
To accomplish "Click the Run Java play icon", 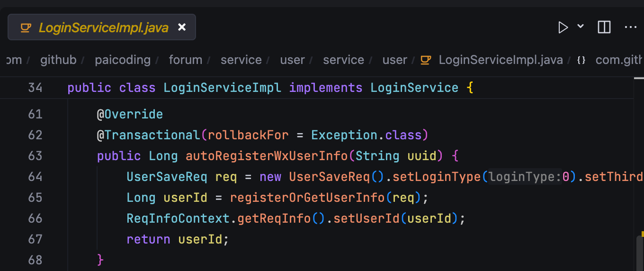I will pos(563,27).
